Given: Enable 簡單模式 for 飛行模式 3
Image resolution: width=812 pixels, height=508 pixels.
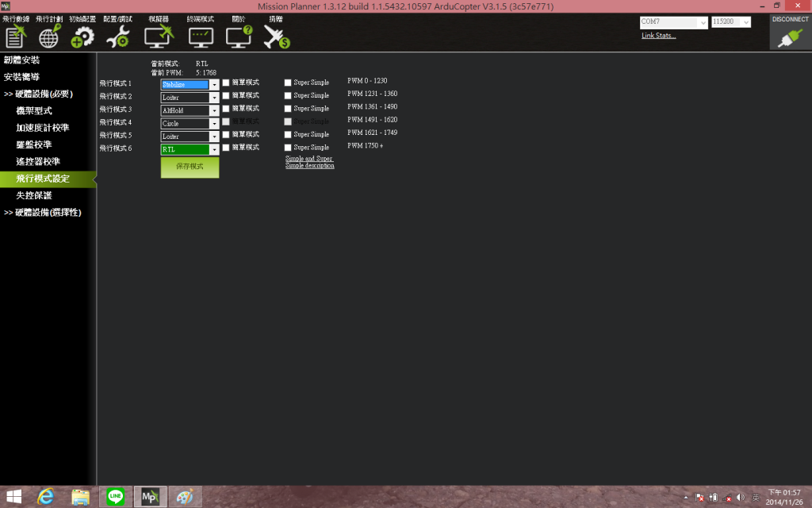Looking at the screenshot, I should [x=226, y=108].
